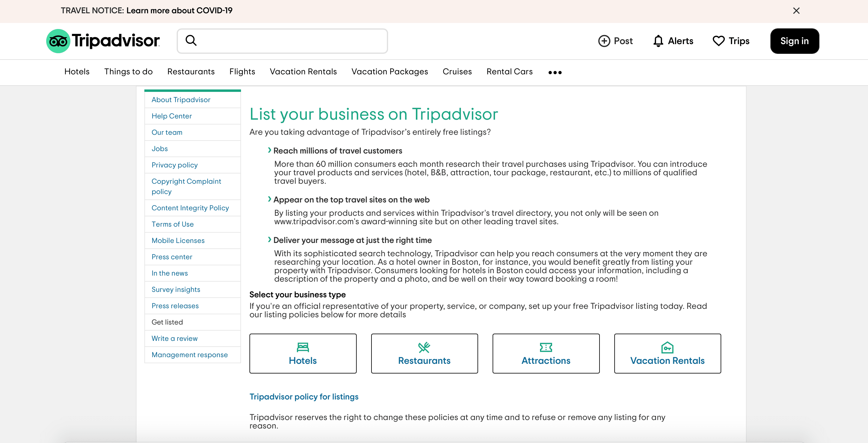Select Flights in the navigation bar

(x=242, y=72)
